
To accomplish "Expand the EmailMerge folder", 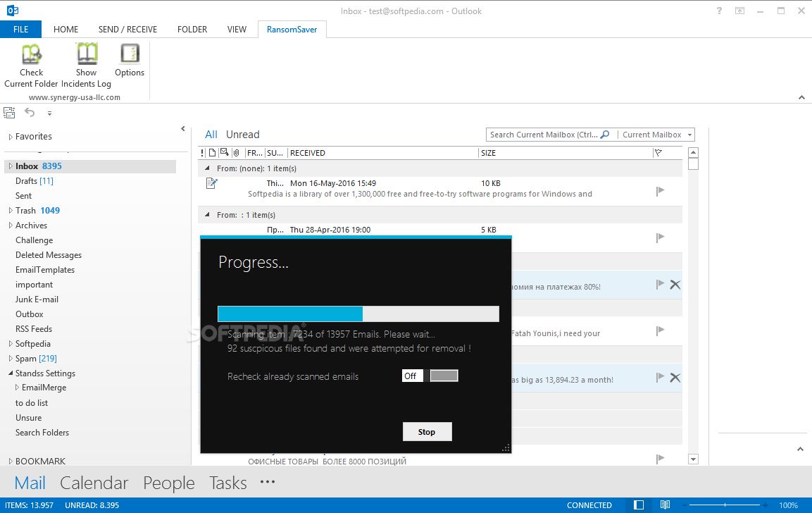I will coord(17,388).
